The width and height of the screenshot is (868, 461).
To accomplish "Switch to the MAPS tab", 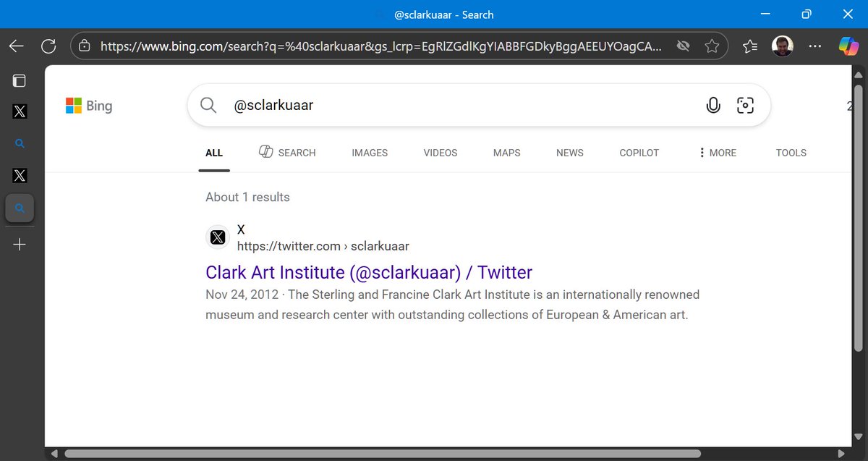I will pos(507,153).
